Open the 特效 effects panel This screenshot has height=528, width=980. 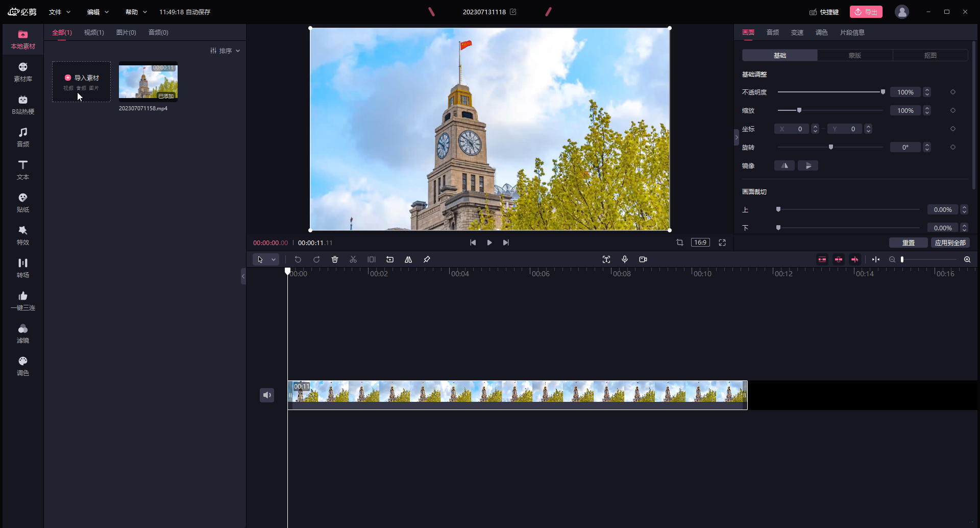pyautogui.click(x=23, y=235)
